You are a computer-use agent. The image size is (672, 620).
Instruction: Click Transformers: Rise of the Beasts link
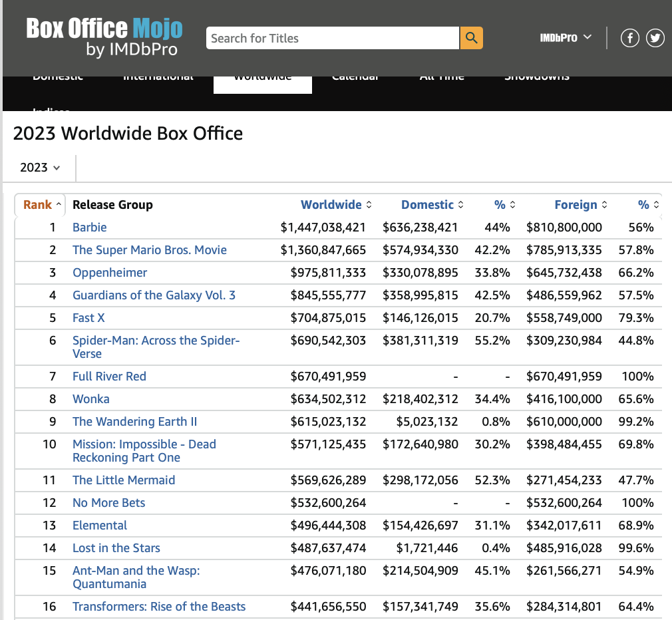pos(159,607)
